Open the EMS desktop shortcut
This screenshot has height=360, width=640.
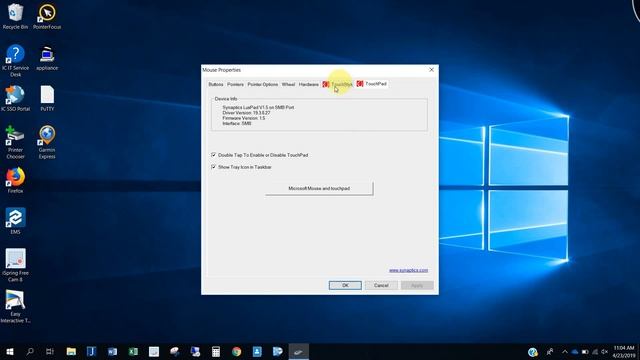pos(15,221)
